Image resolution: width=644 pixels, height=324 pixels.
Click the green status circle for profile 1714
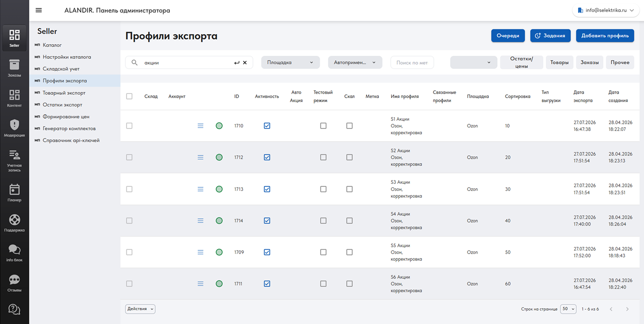[x=219, y=221]
